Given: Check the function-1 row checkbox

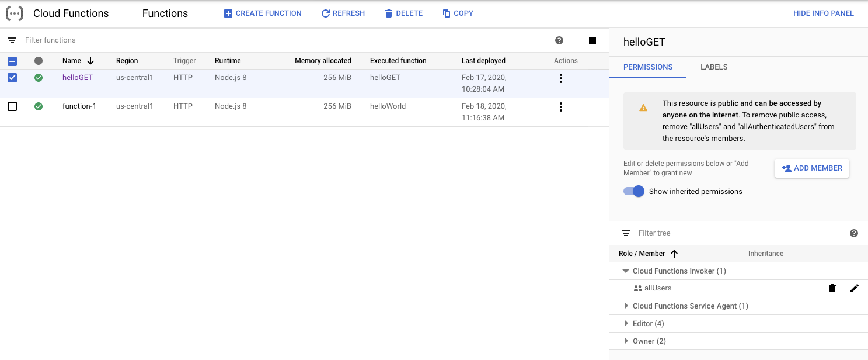Looking at the screenshot, I should tap(12, 106).
